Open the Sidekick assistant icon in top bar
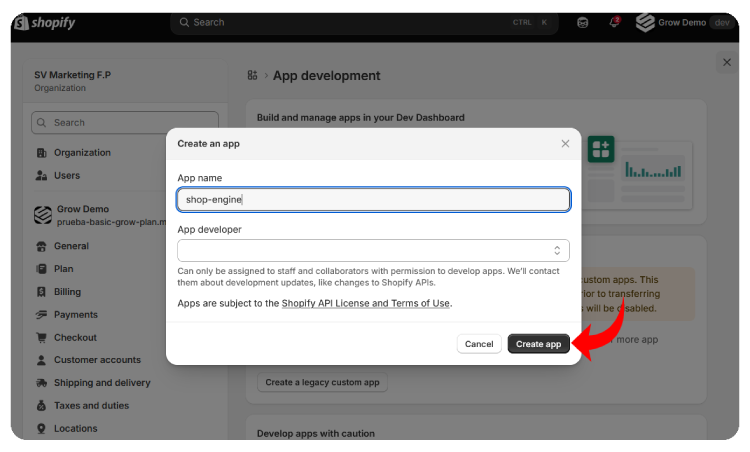Screen dimensions: 750x452 (582, 22)
